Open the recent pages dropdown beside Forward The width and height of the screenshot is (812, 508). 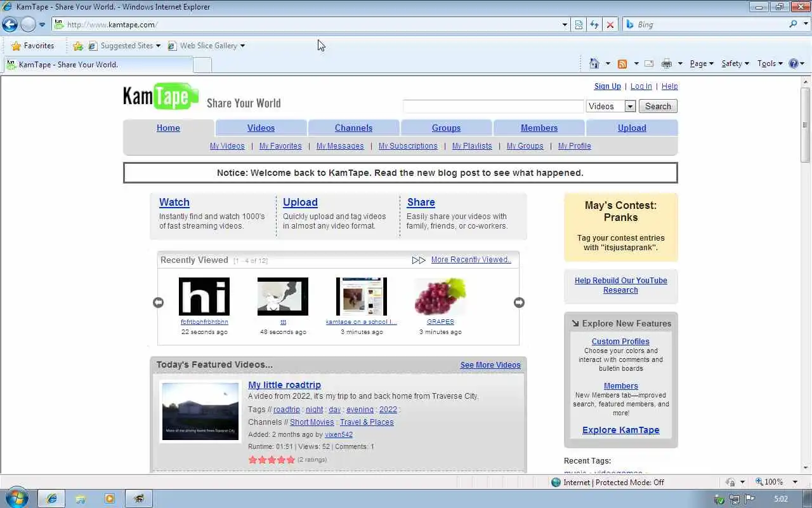[43, 25]
